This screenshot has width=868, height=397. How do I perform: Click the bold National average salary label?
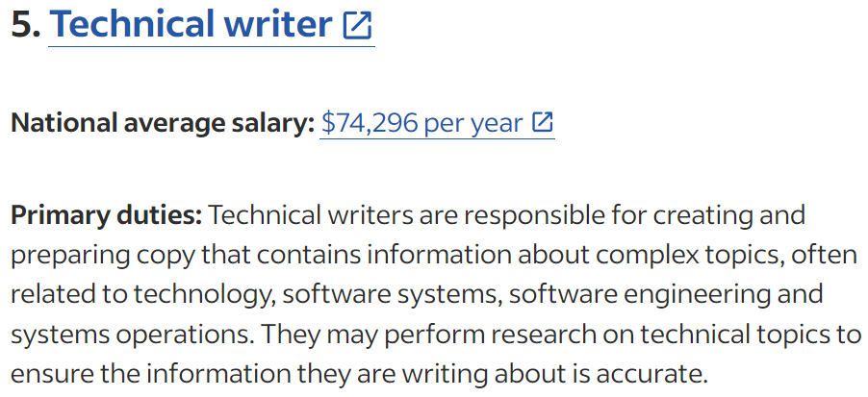(163, 123)
